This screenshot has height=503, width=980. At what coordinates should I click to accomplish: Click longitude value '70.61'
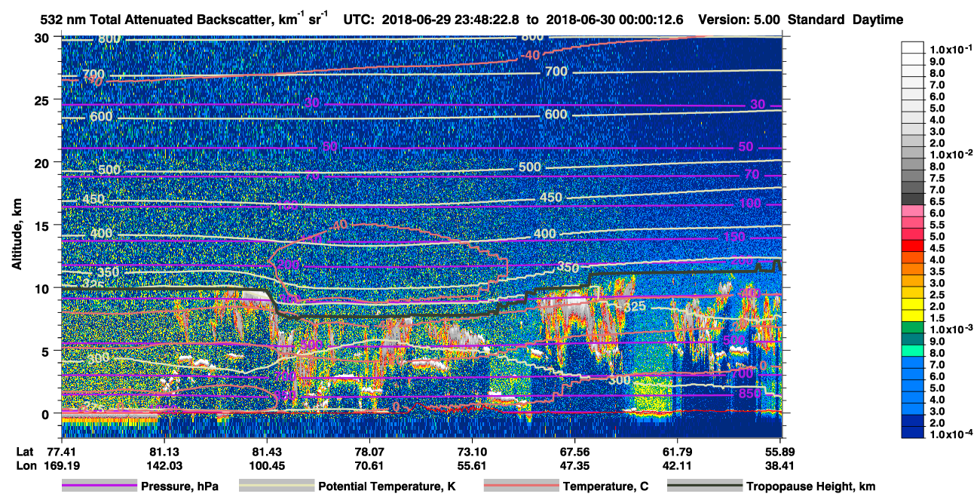(369, 465)
